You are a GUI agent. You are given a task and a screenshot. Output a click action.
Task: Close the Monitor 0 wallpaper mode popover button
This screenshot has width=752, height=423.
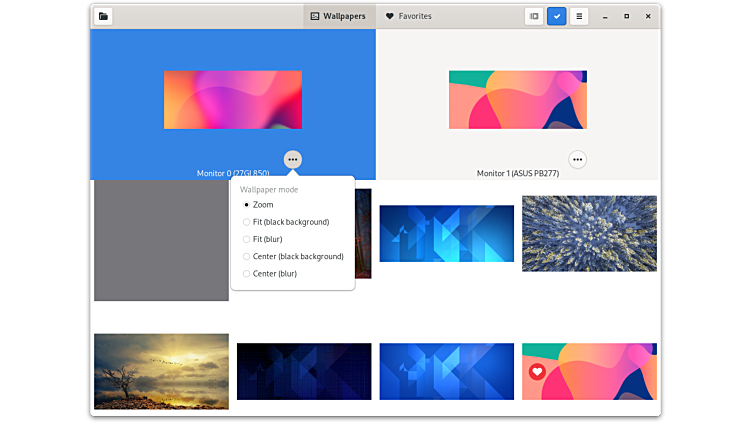[292, 160]
